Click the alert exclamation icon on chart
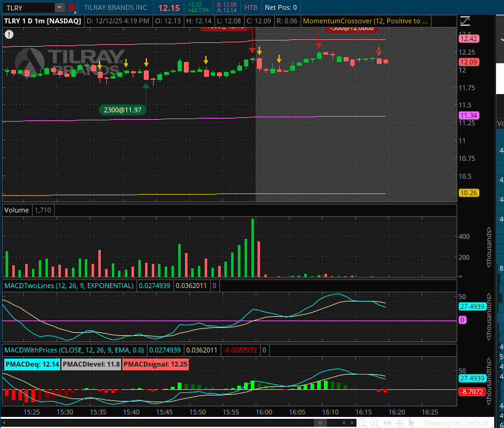Image resolution: width=504 pixels, height=428 pixels. (9, 36)
